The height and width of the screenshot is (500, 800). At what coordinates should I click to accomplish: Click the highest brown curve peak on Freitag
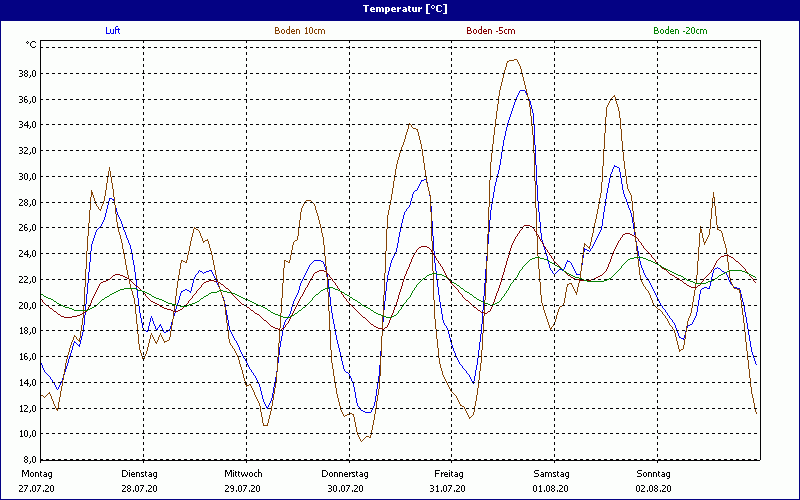(x=513, y=60)
